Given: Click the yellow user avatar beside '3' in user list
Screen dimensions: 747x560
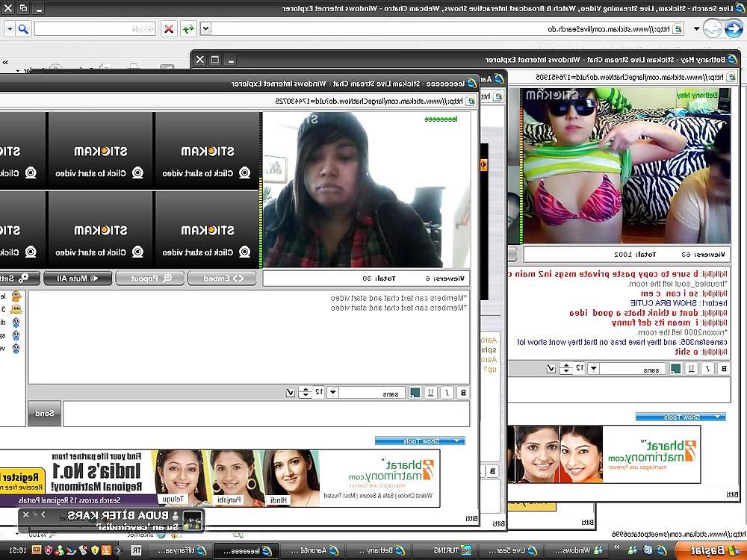Looking at the screenshot, I should pyautogui.click(x=16, y=310).
